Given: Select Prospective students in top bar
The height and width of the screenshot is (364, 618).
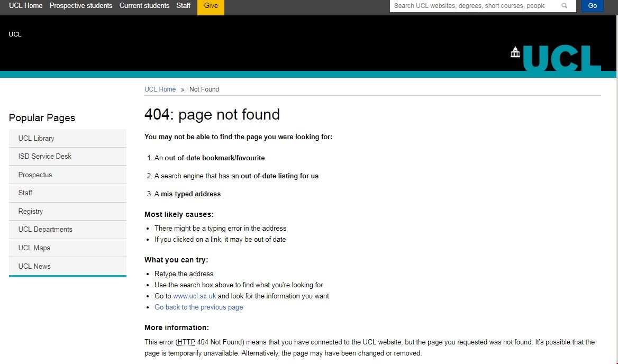Looking at the screenshot, I should pos(81,6).
